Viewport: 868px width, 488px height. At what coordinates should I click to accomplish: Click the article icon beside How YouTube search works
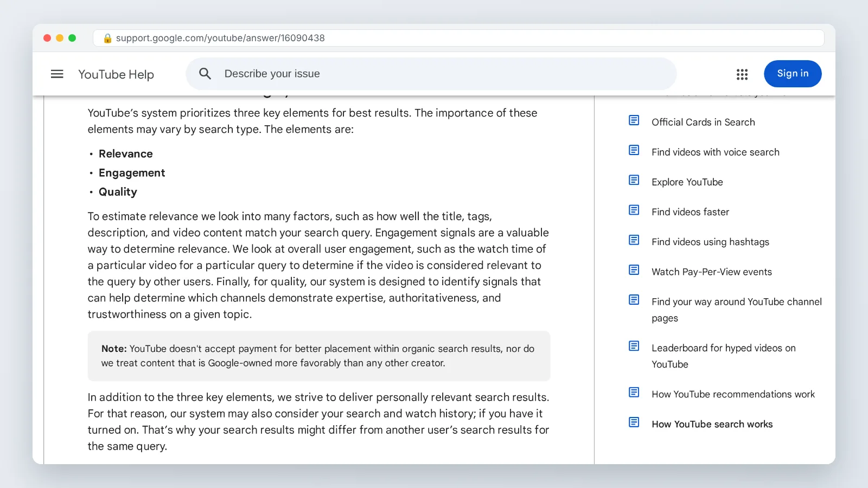(x=634, y=422)
